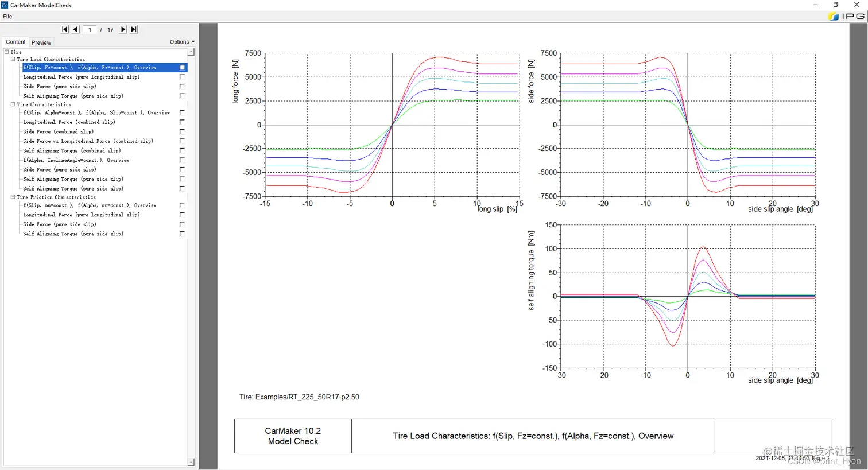Click the IPG logo
Image resolution: width=868 pixels, height=470 pixels.
[847, 16]
